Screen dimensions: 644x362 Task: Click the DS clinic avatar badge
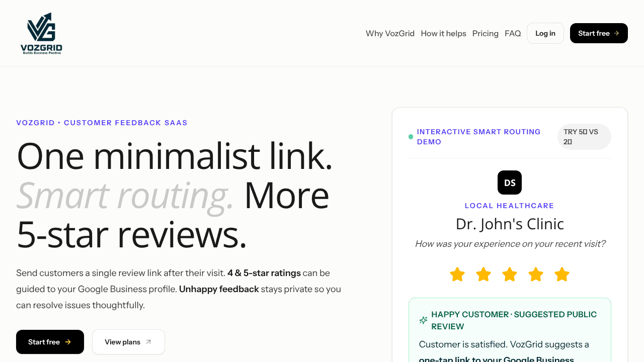tap(510, 183)
